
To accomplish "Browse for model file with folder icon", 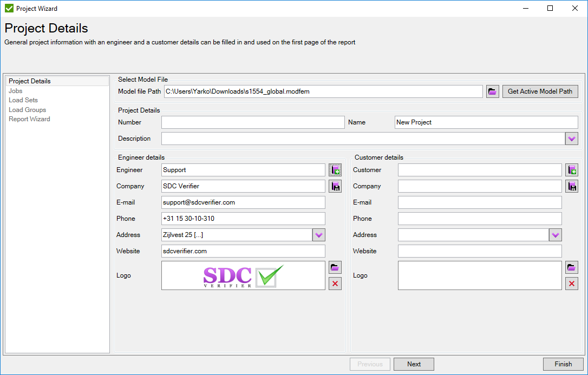I will (493, 91).
